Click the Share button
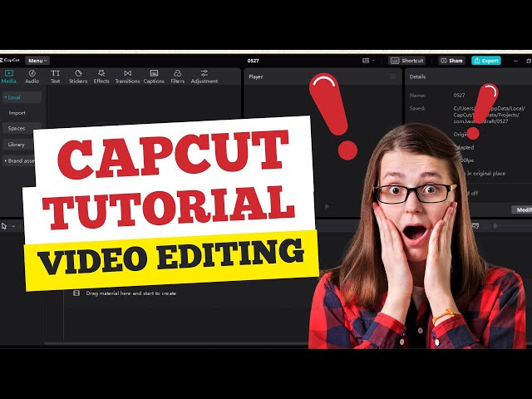 452,61
